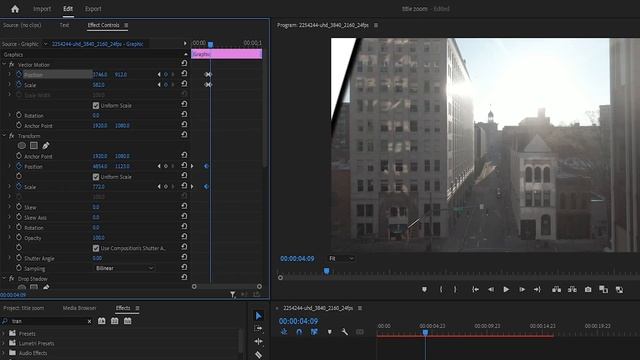This screenshot has width=640, height=360.
Task: Uncheck Use Composition's Shutter Angle
Action: [96, 248]
